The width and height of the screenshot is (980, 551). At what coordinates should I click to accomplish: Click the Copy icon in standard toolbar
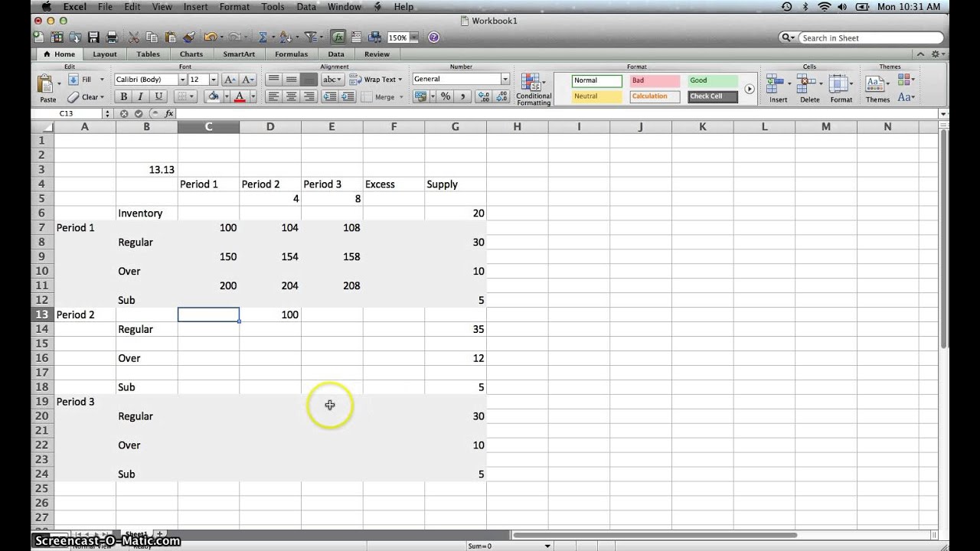pyautogui.click(x=152, y=37)
